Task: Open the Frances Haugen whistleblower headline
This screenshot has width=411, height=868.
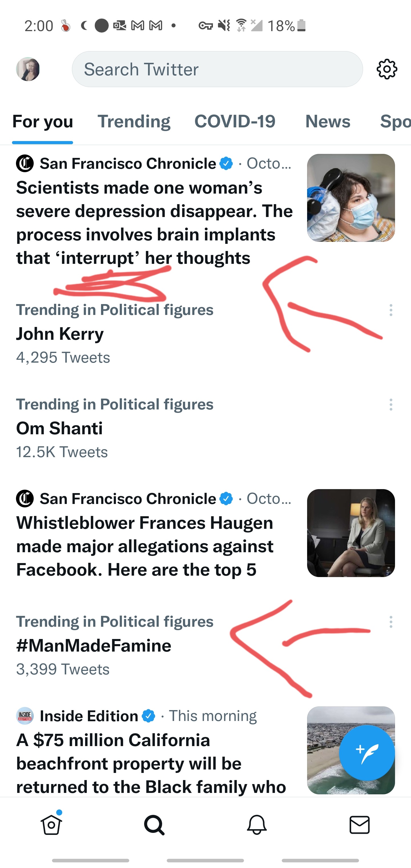Action: tap(145, 546)
